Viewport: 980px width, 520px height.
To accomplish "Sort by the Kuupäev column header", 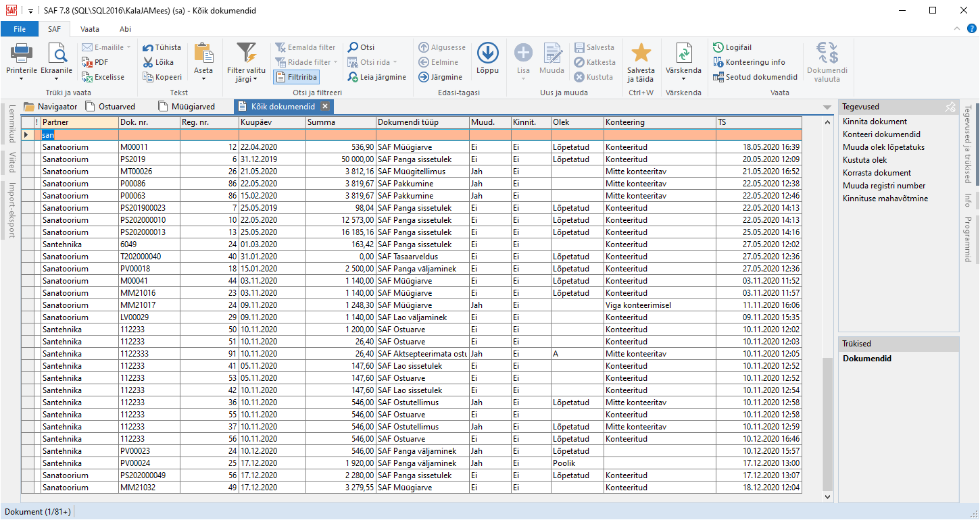I will point(272,123).
